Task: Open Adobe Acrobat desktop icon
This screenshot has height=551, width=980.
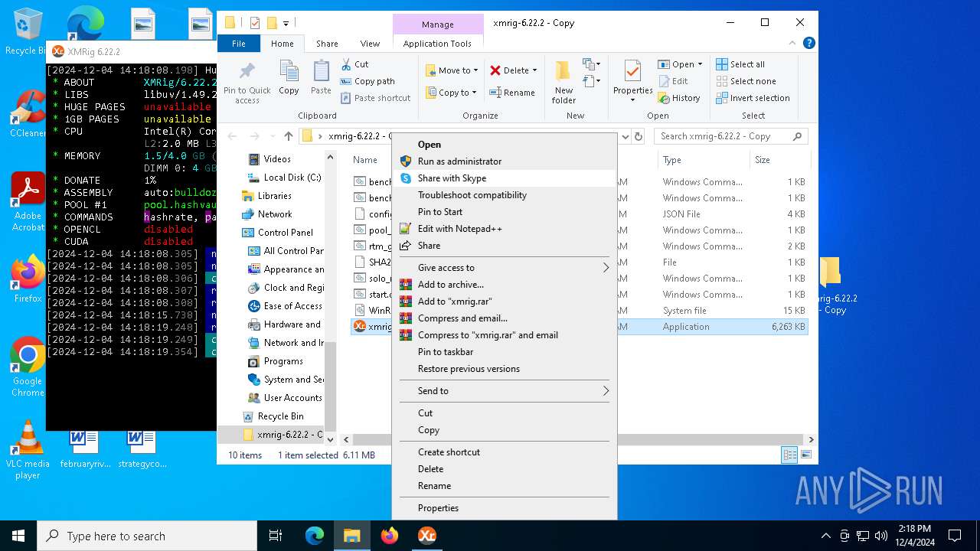Action: [x=28, y=202]
